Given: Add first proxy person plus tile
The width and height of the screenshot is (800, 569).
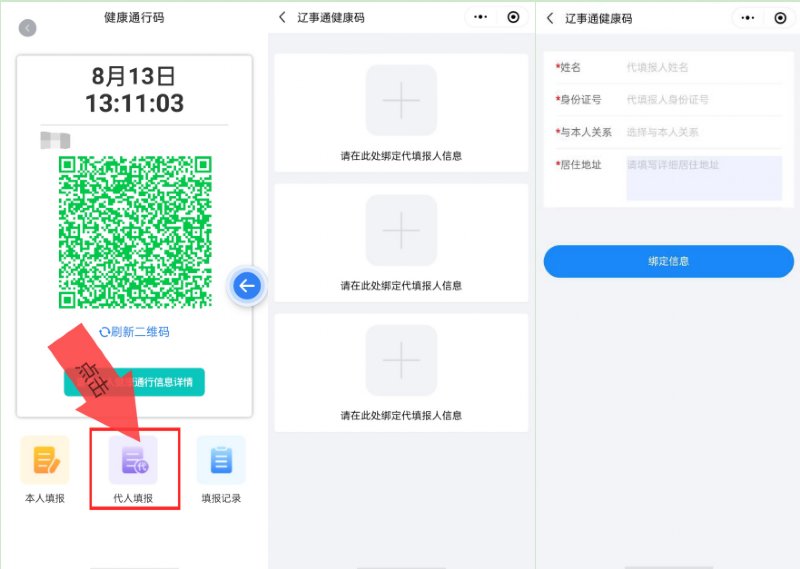Looking at the screenshot, I should (x=401, y=100).
